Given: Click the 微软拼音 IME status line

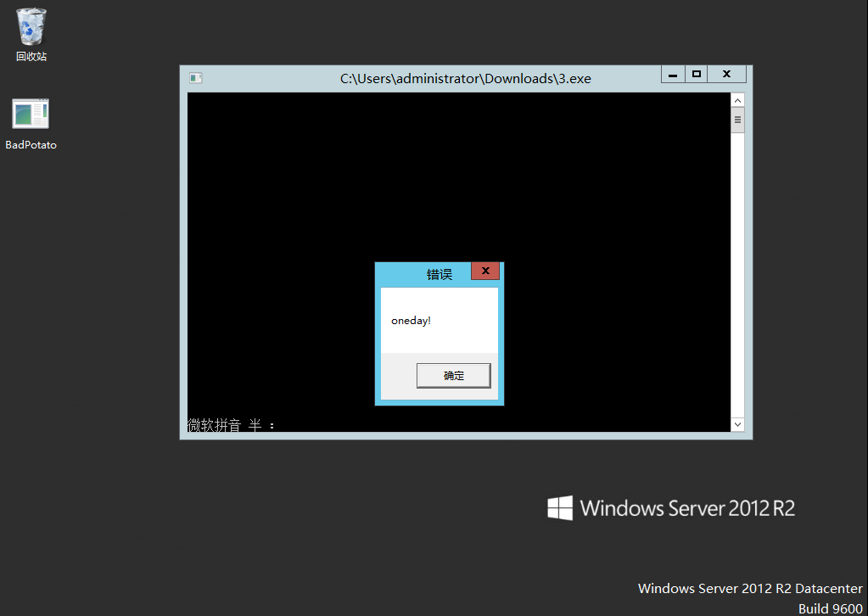Looking at the screenshot, I should 231,425.
